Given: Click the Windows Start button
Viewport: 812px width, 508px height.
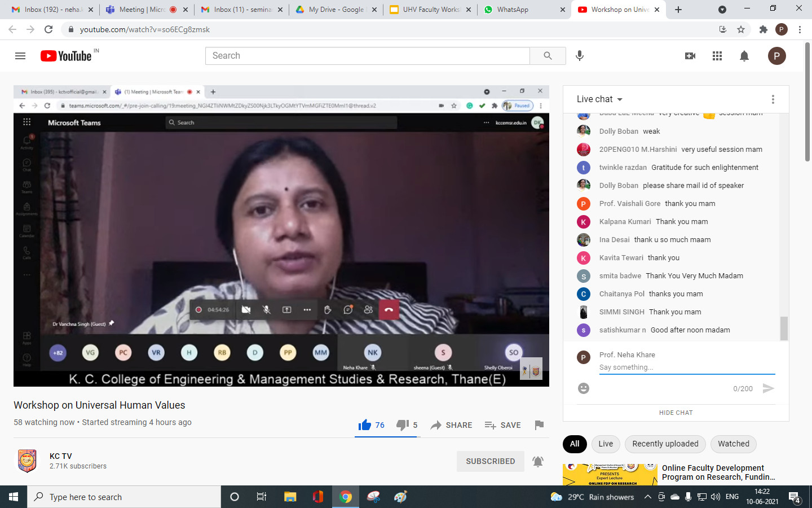Looking at the screenshot, I should pos(14,497).
